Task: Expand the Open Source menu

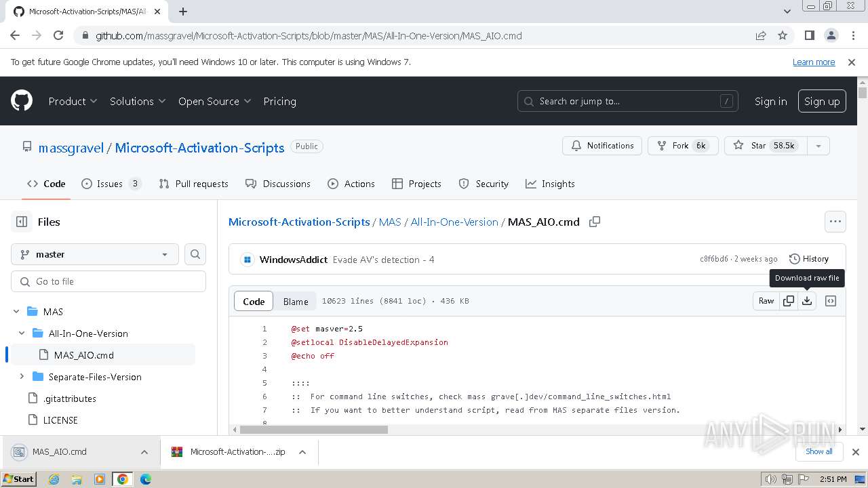Action: coord(214,101)
